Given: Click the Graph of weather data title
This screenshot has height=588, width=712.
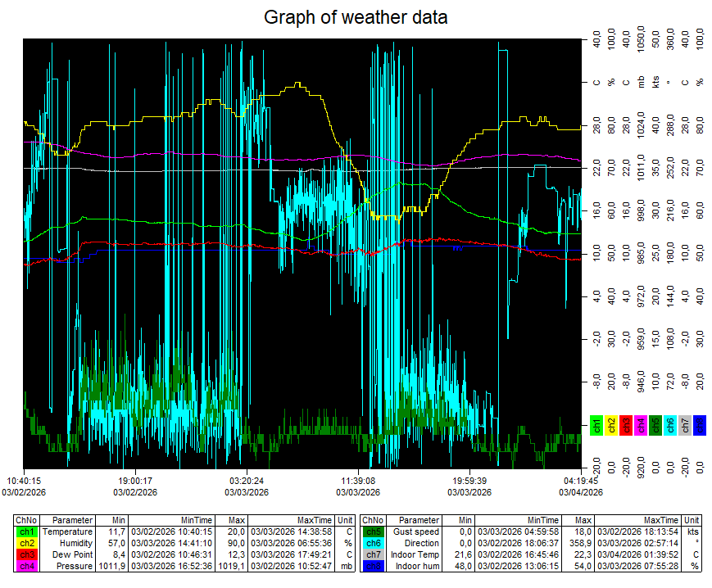Looking at the screenshot, I should click(x=356, y=17).
